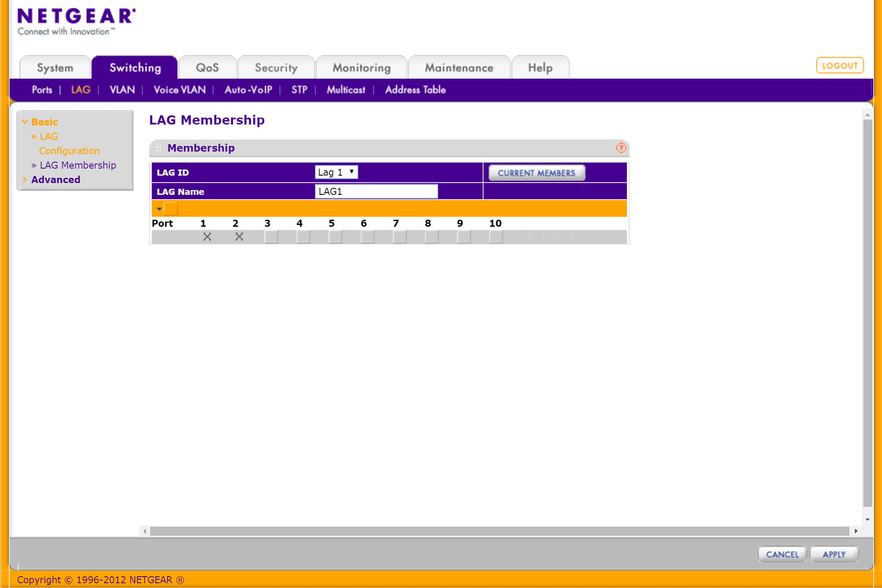Click the Membership panel drag grip icon
Image resolution: width=882 pixels, height=588 pixels.
[x=159, y=149]
